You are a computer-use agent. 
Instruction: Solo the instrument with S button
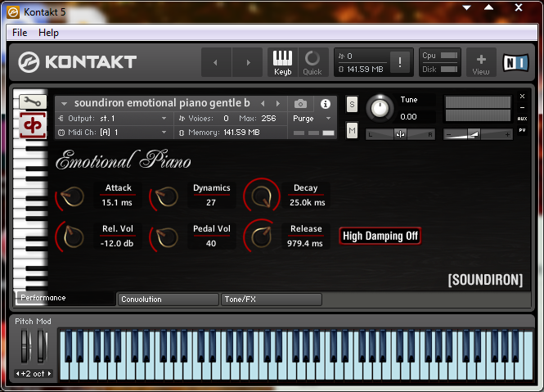(352, 104)
